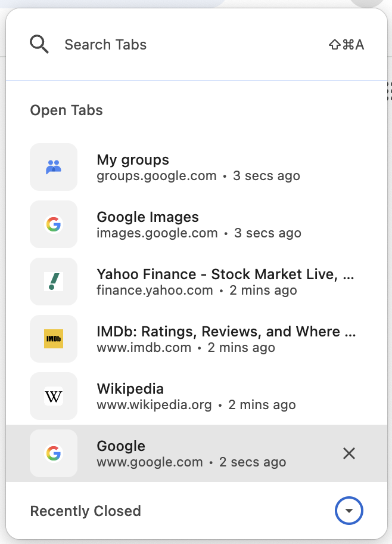Switch to the Wikipedia tab
The height and width of the screenshot is (544, 392).
[130, 389]
